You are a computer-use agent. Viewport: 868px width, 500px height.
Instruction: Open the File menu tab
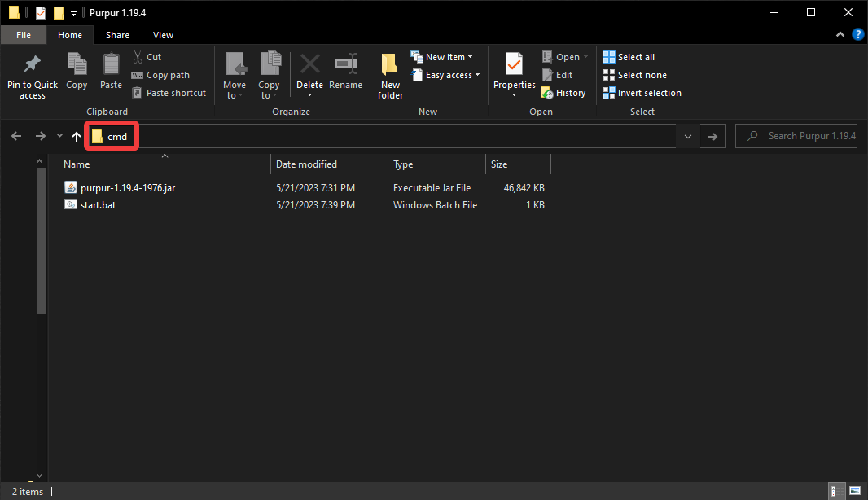tap(24, 35)
